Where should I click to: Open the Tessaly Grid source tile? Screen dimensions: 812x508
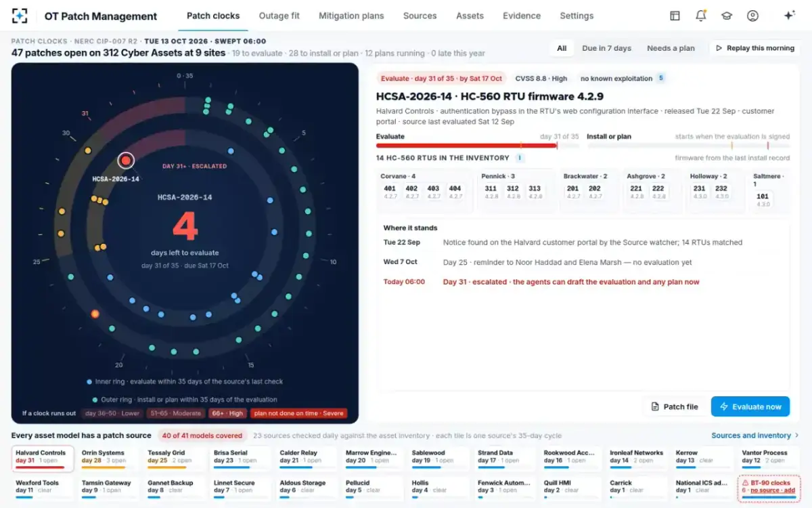[x=175, y=458]
